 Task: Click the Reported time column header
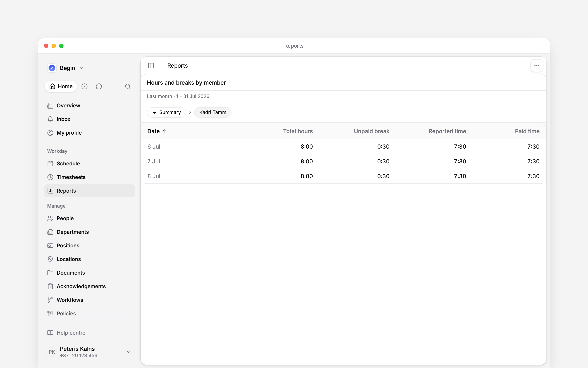447,131
